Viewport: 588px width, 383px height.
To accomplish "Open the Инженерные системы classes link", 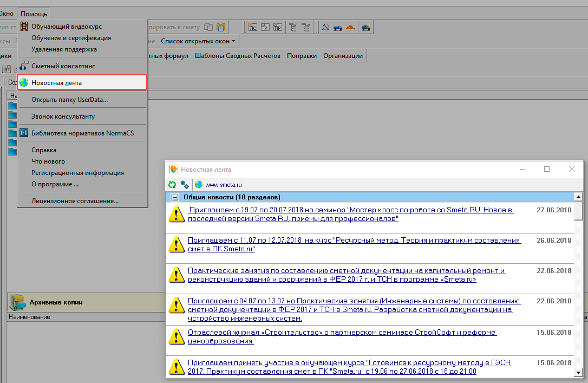I will [x=354, y=309].
